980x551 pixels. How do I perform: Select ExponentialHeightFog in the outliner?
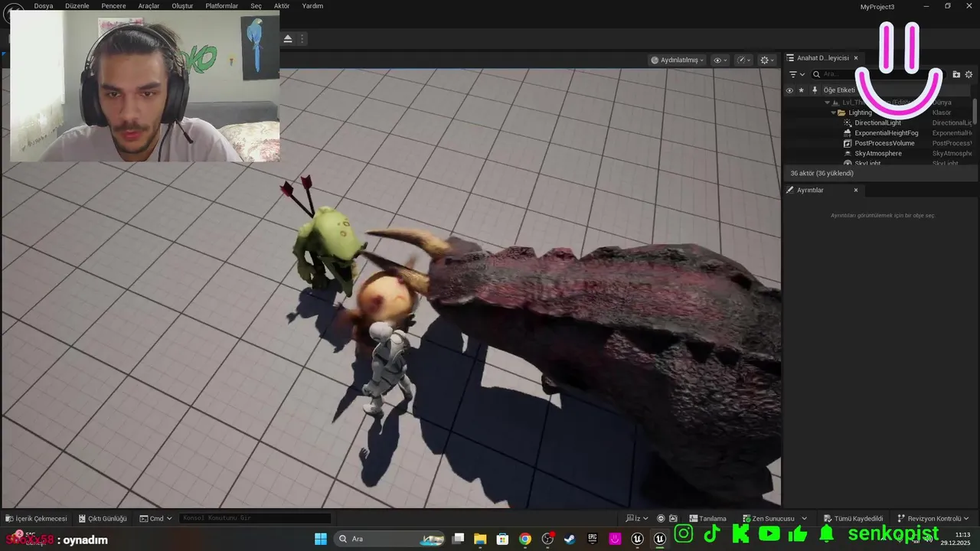886,133
